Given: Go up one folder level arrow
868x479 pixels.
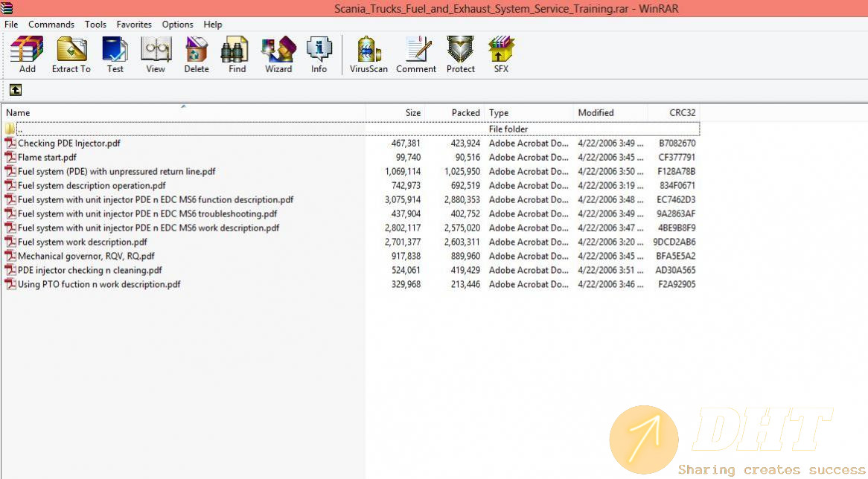Looking at the screenshot, I should (16, 89).
